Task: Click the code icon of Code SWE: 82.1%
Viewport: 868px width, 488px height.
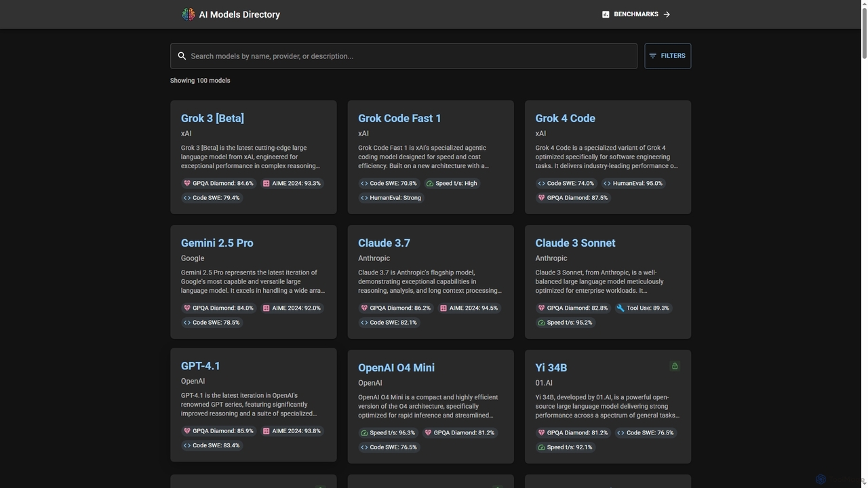Action: tap(364, 323)
